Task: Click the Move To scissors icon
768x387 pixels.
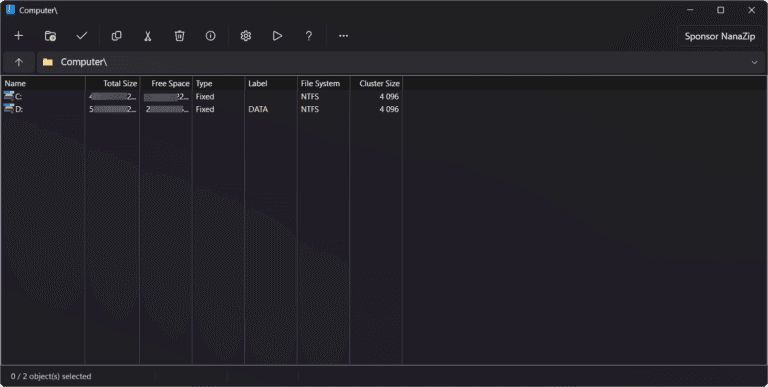Action: pos(147,36)
